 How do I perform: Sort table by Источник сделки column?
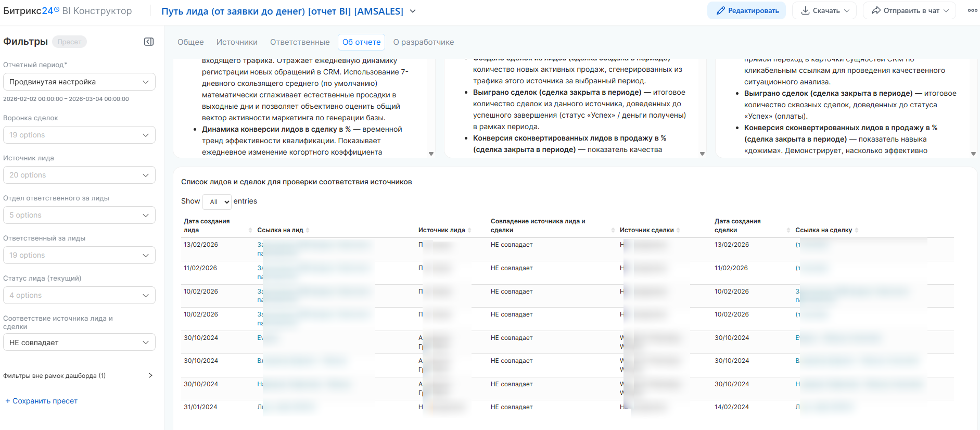pyautogui.click(x=678, y=230)
